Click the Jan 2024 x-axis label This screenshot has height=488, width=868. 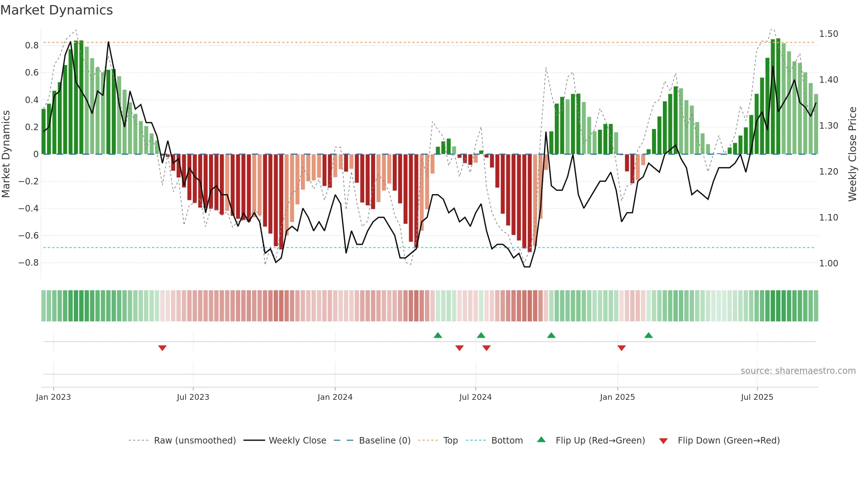[x=335, y=397]
